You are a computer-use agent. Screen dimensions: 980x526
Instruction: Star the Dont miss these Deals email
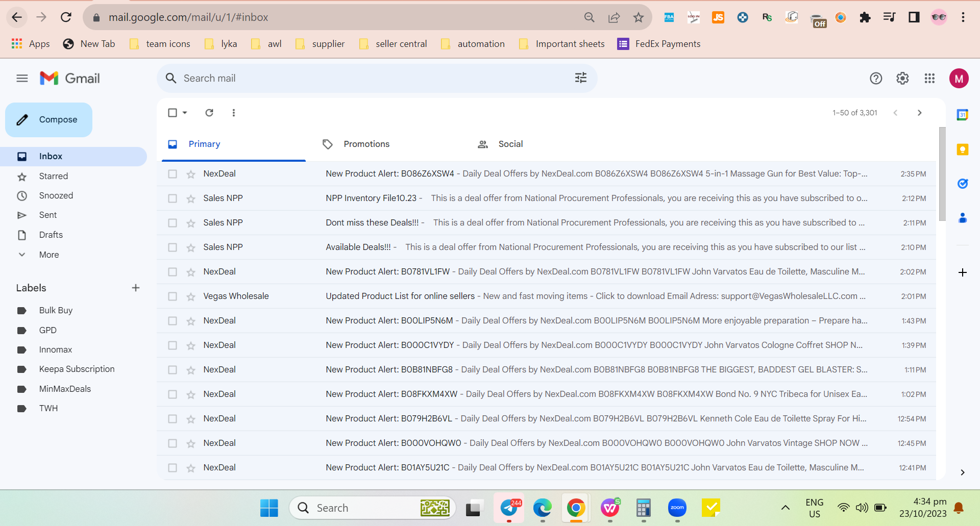191,223
